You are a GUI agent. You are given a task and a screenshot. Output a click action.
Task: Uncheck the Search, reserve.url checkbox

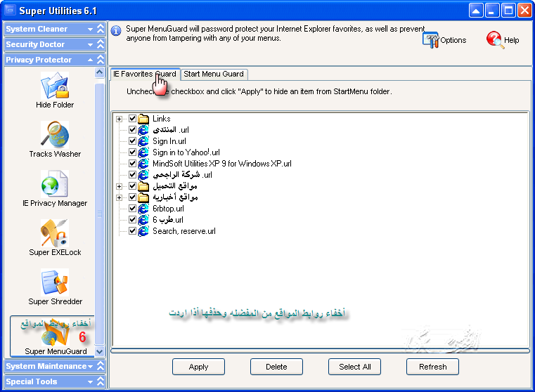(133, 231)
